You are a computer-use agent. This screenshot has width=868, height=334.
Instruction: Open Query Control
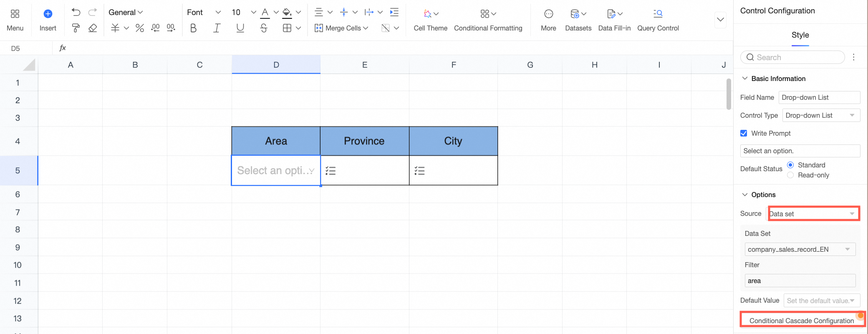(658, 20)
